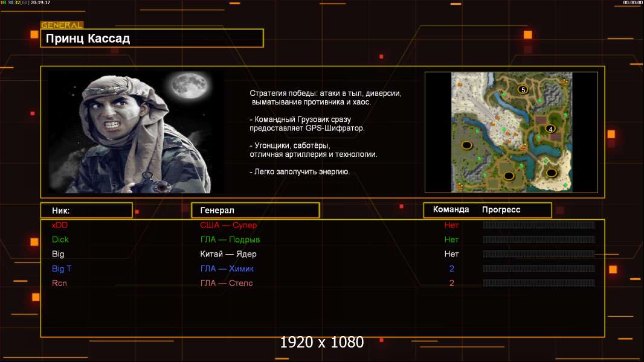Click the GENERAL tab label

(x=62, y=25)
